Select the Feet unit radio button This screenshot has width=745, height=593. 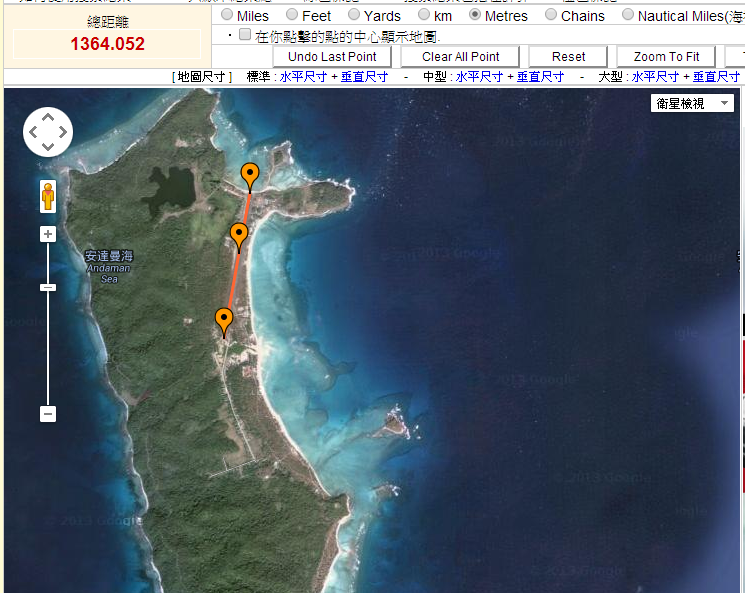(292, 15)
